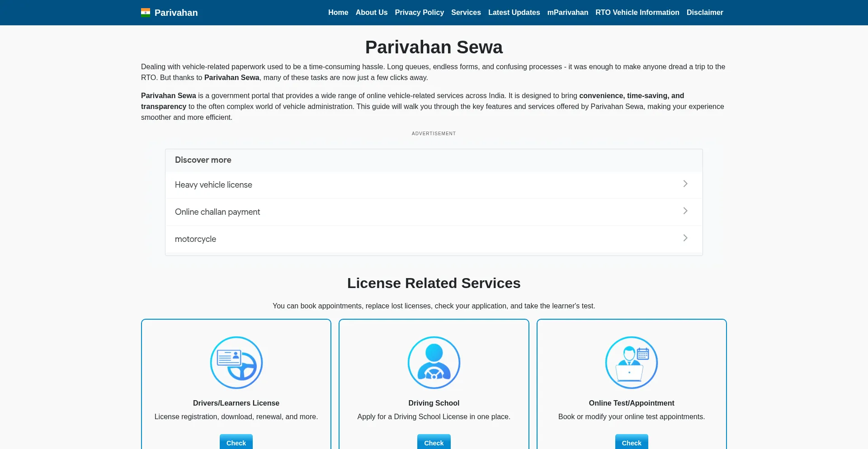
Task: Open the About Us page
Action: 372,13
